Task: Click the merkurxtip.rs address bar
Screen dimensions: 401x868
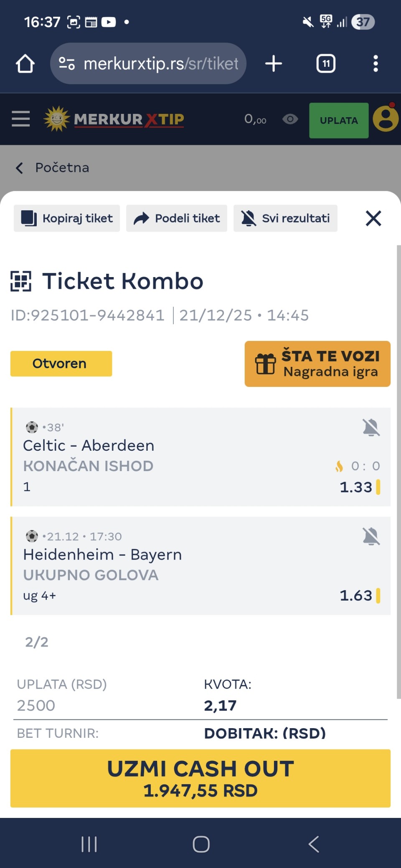Action: click(x=161, y=64)
